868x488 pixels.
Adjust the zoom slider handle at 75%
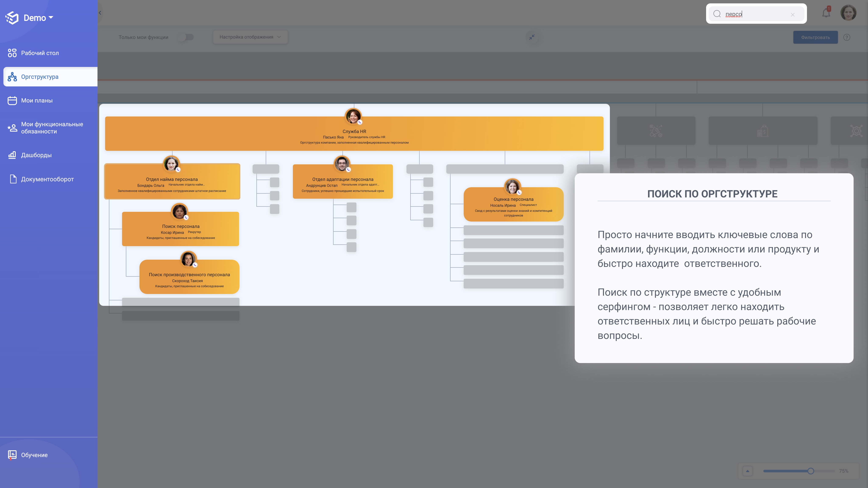(811, 471)
